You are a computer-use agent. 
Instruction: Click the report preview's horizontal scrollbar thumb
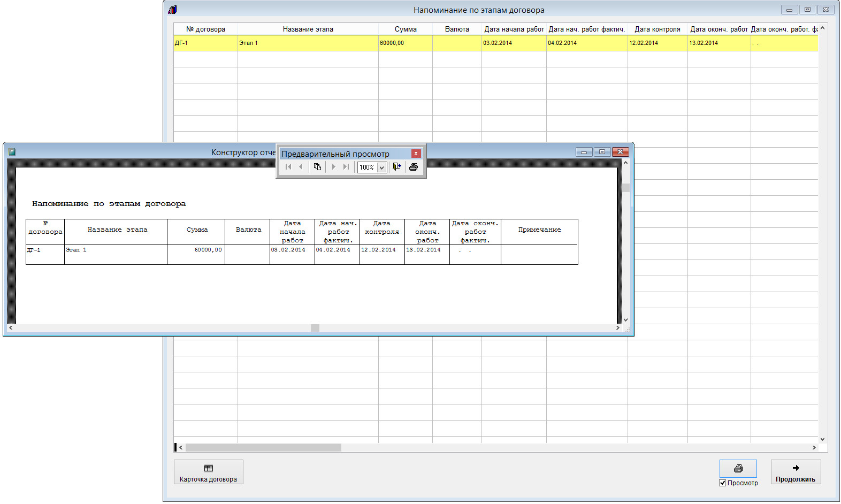pos(315,327)
